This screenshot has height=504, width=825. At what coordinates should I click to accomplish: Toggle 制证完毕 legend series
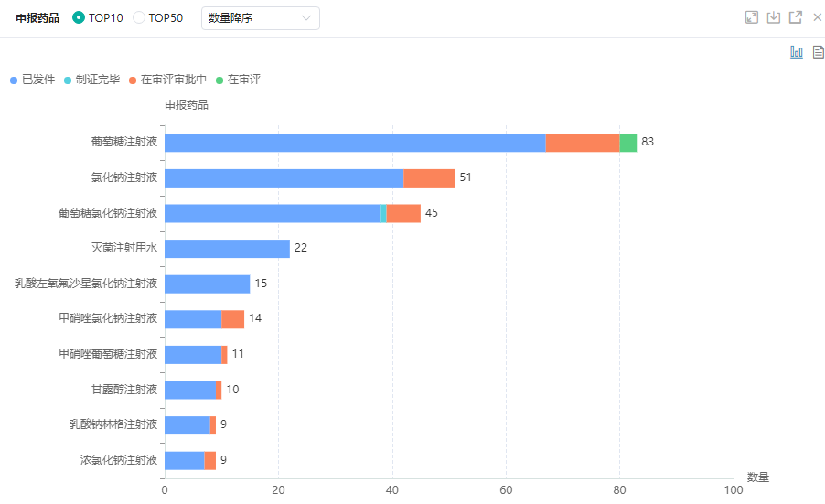pos(91,80)
